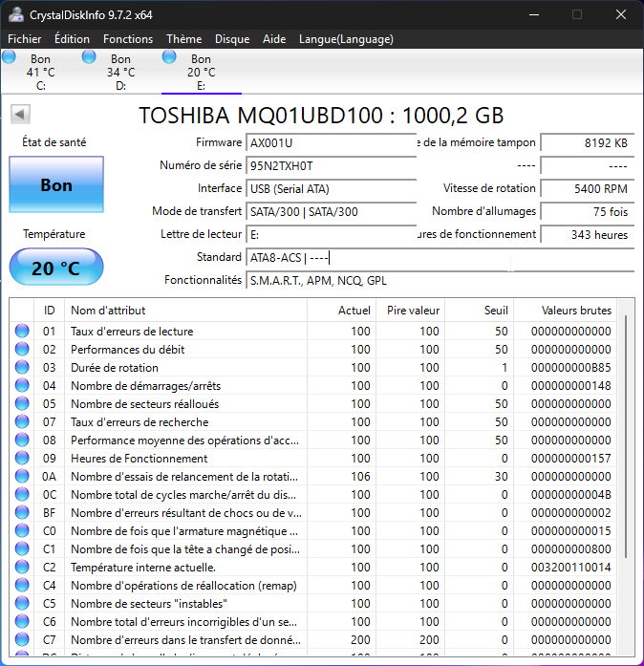Screen dimensions: 644x666
Task: Click the Pire valeur column header
Action: (x=410, y=310)
